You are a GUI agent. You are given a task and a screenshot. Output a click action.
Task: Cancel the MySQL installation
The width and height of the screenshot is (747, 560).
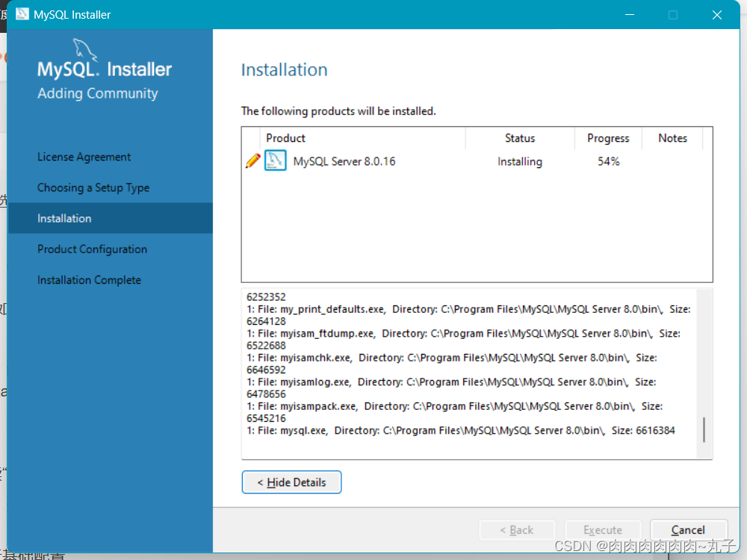pos(688,529)
